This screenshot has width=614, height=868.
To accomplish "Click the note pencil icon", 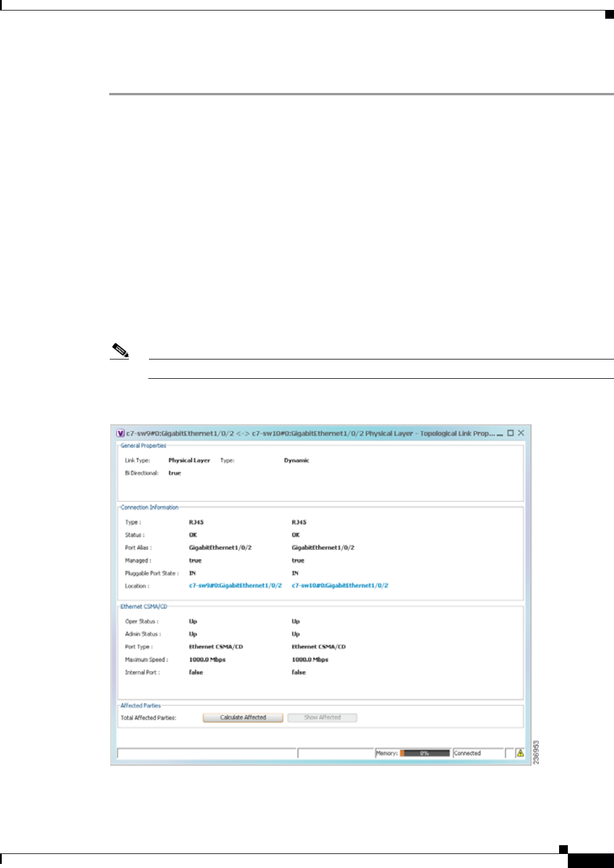I will click(120, 351).
